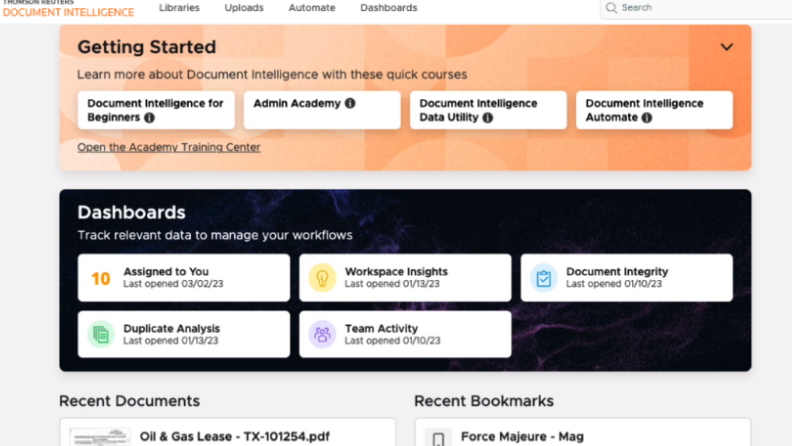The image size is (792, 446).
Task: Collapse the Getting Started panel
Action: 727,47
